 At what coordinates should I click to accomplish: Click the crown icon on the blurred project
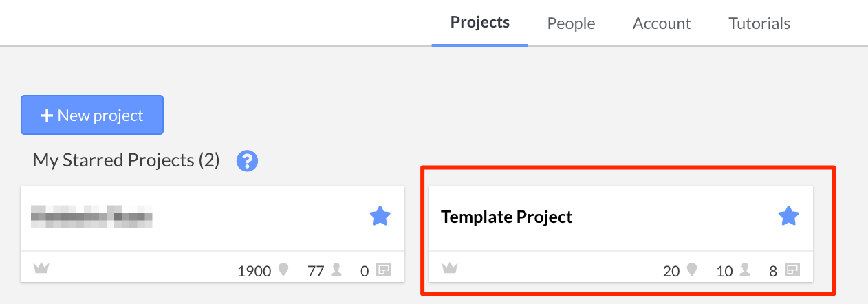[x=41, y=268]
